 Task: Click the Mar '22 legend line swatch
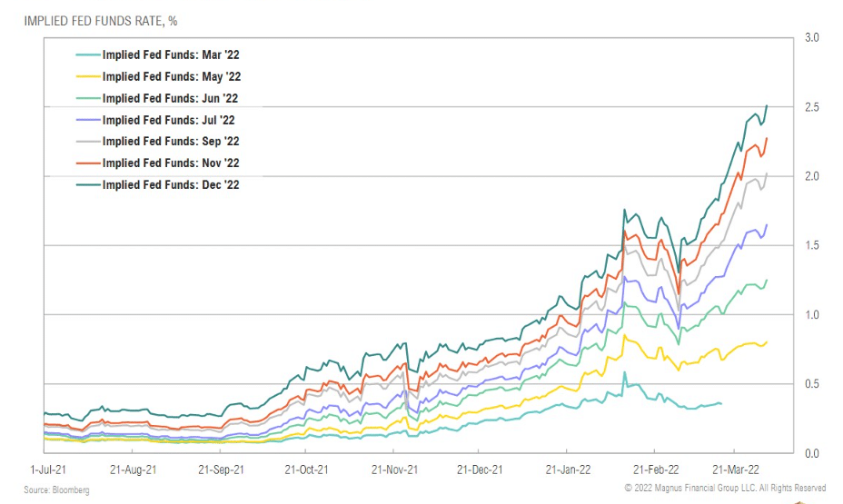tap(88, 54)
